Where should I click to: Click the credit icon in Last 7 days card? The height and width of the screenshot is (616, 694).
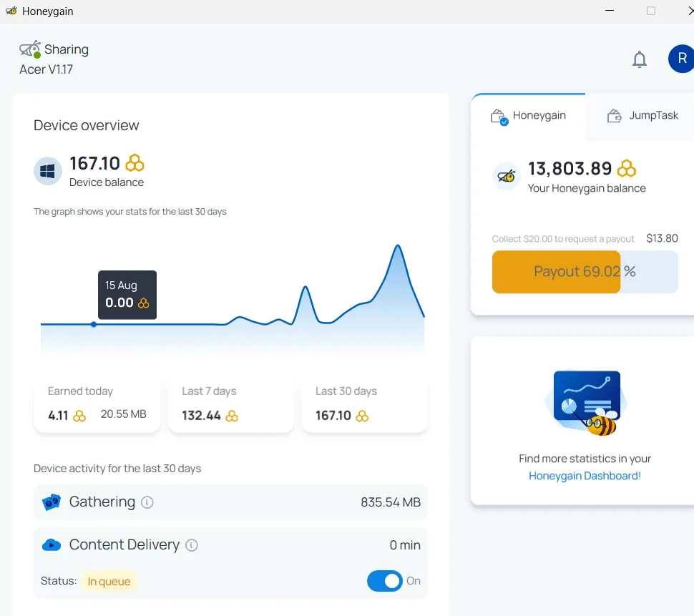tap(232, 416)
